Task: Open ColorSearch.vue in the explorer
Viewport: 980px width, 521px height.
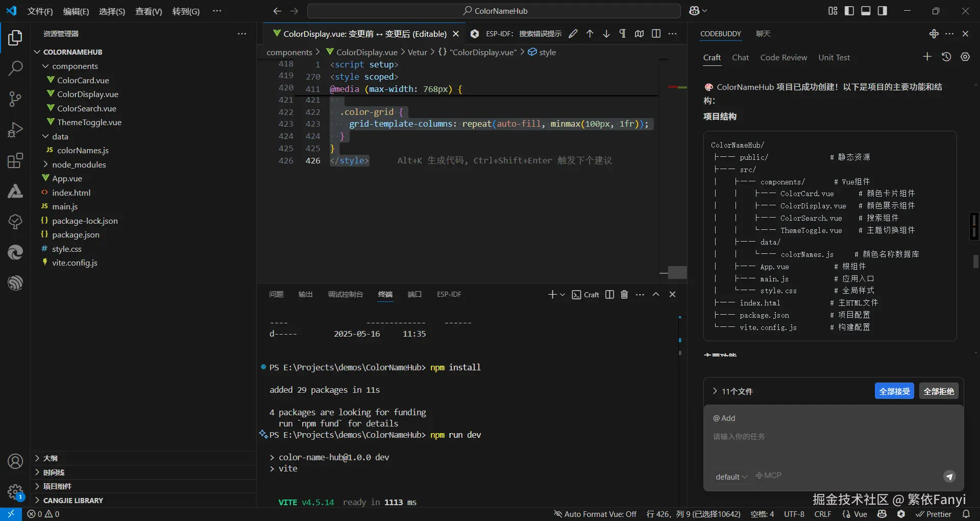Action: click(86, 108)
